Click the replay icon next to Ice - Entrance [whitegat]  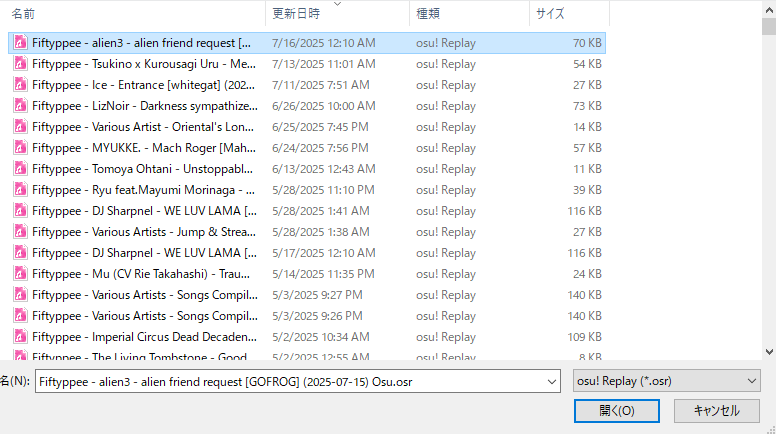click(20, 85)
